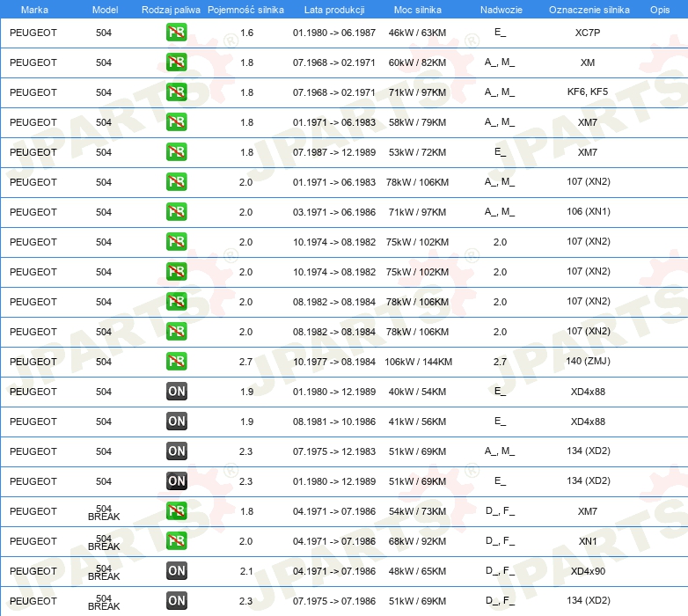Click the Opis column header
Viewport: 688px width, 616px height.
point(659,9)
